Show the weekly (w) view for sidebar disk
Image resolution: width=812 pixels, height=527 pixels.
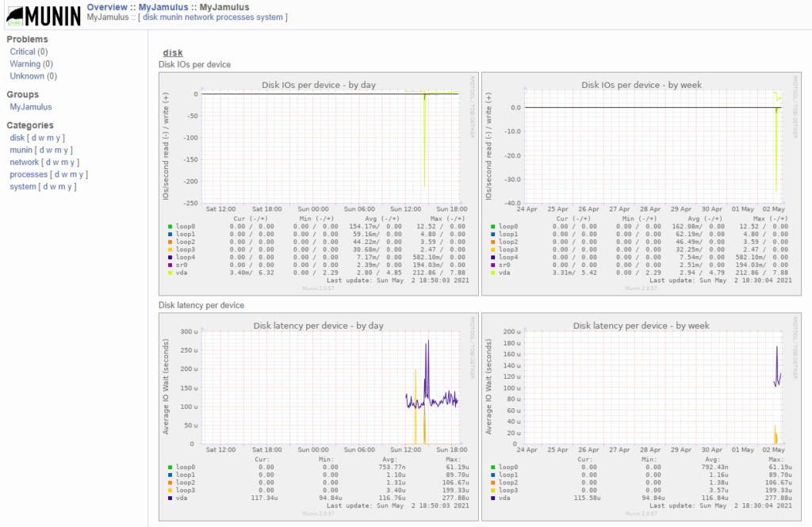point(41,138)
